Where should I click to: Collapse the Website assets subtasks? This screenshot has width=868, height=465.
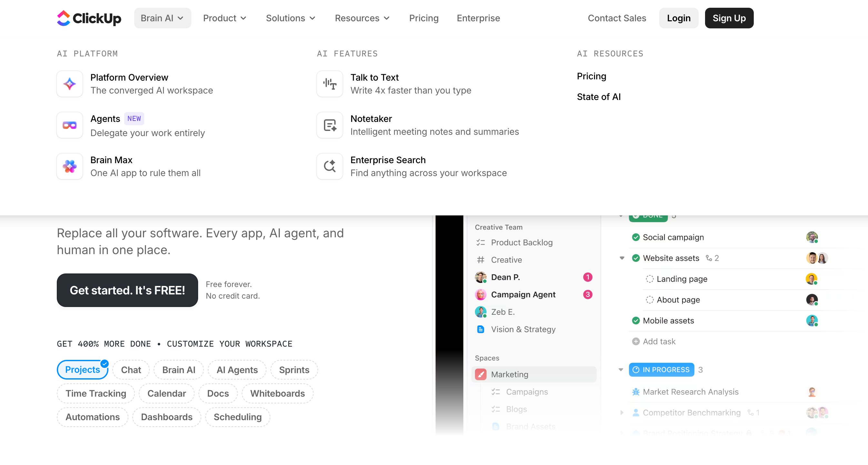tap(622, 258)
